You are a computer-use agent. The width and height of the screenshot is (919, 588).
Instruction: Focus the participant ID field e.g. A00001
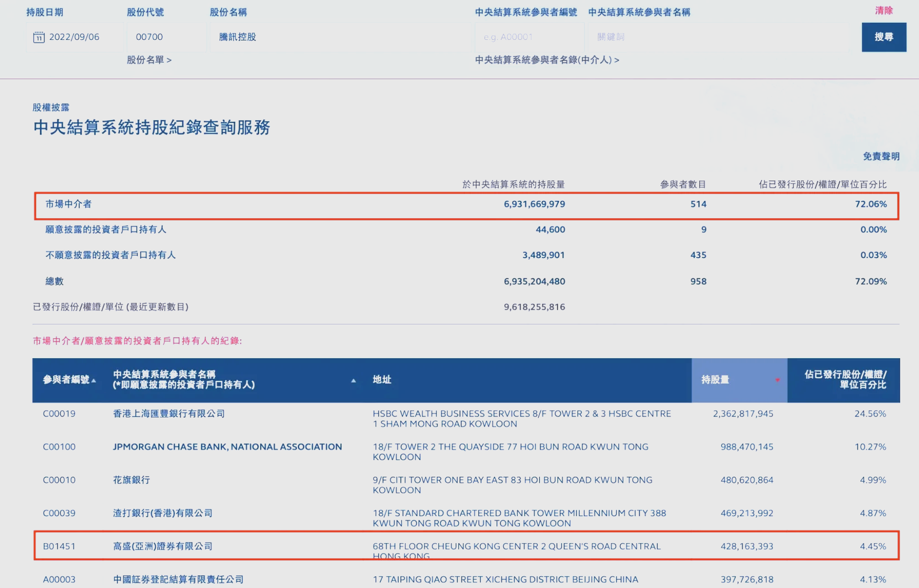tap(529, 37)
